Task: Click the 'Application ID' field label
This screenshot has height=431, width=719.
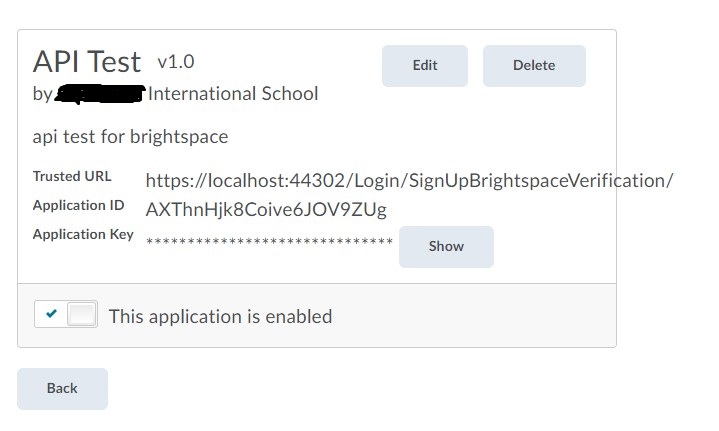Action: pyautogui.click(x=78, y=205)
